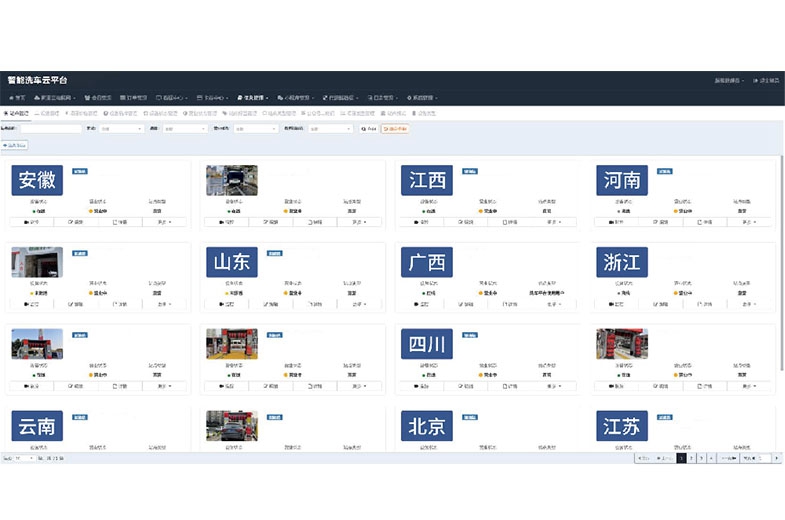Screen dimensions: 785x520
Task: Expand the 更多 dropdown on the 安徽 card
Action: click(x=164, y=222)
